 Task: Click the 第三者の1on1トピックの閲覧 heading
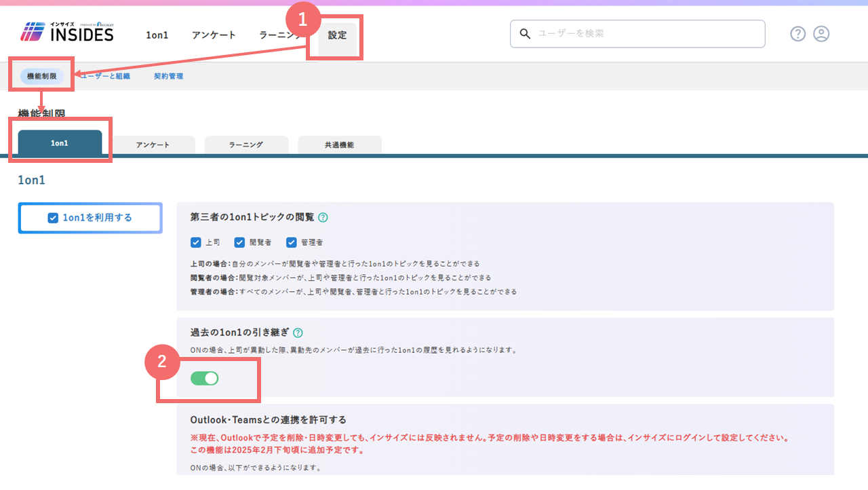[252, 218]
